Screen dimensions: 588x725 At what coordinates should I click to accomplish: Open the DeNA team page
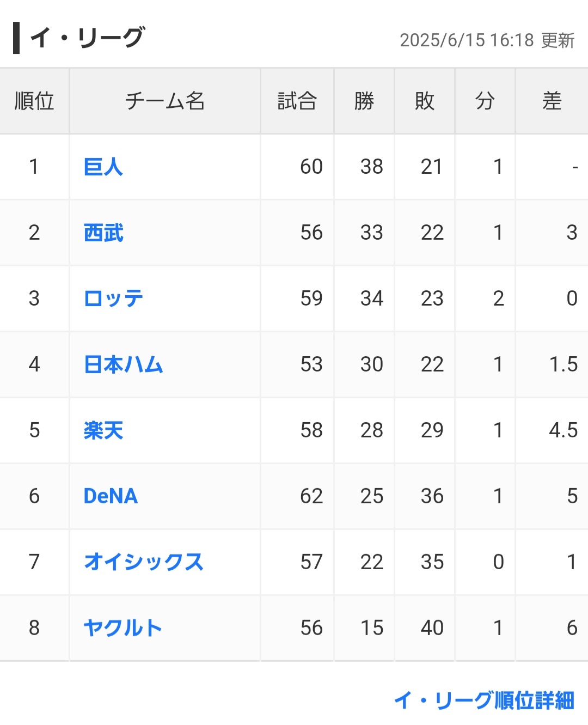point(111,496)
